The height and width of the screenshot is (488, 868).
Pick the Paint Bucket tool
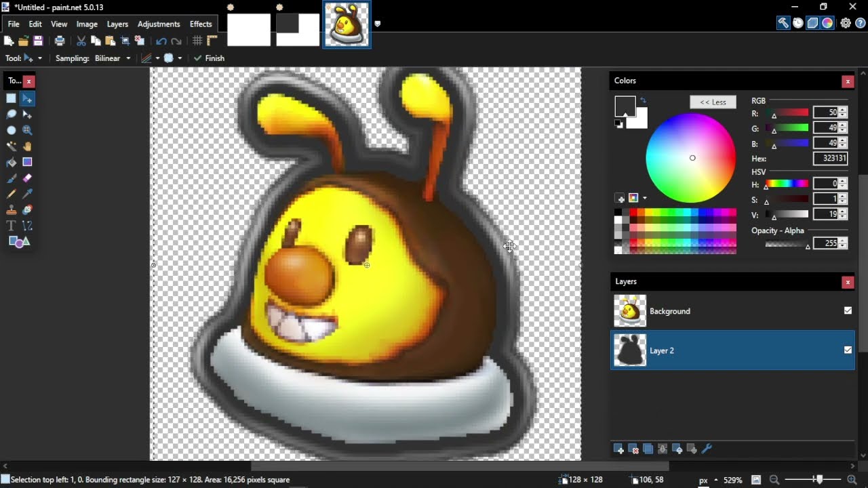coord(12,162)
